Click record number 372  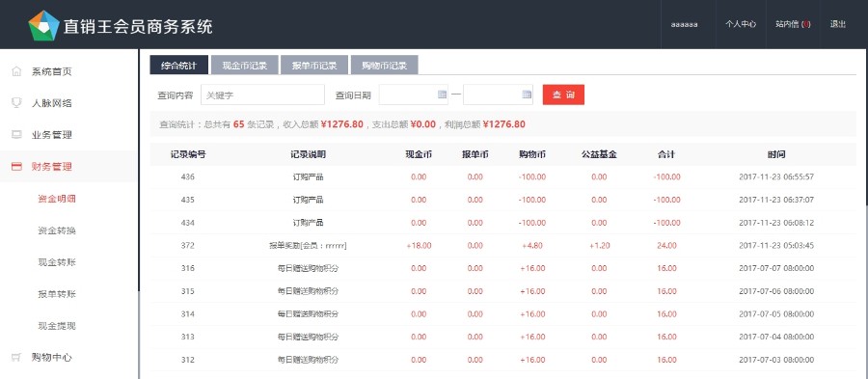point(188,245)
